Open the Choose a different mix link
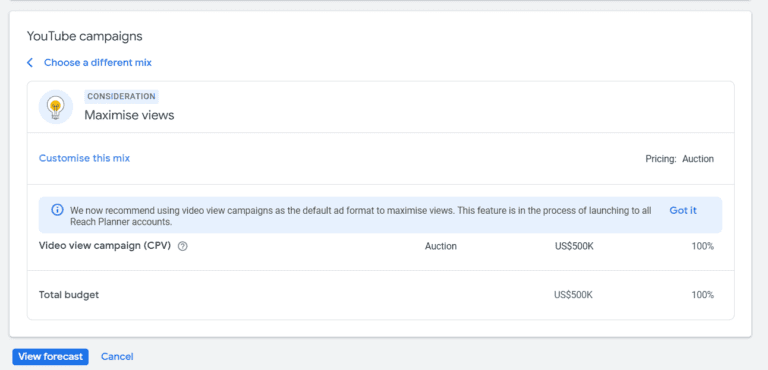This screenshot has width=768, height=370. pos(98,63)
